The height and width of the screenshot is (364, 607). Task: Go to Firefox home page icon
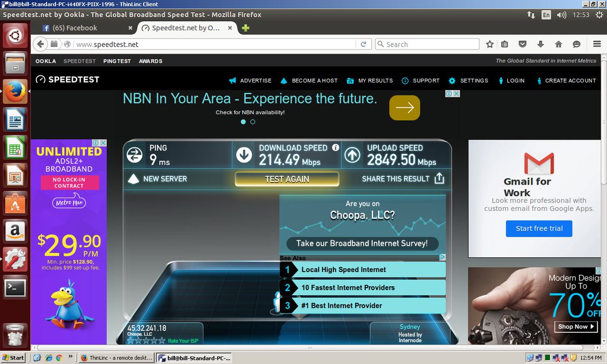558,44
